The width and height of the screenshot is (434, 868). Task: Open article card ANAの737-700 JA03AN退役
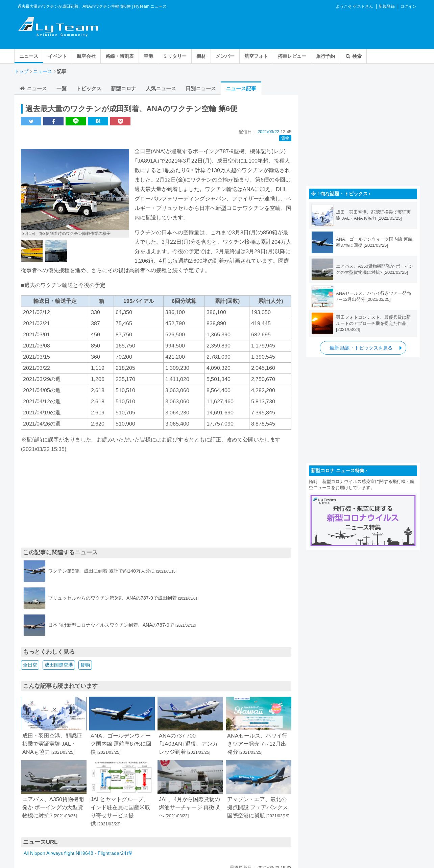pyautogui.click(x=190, y=726)
